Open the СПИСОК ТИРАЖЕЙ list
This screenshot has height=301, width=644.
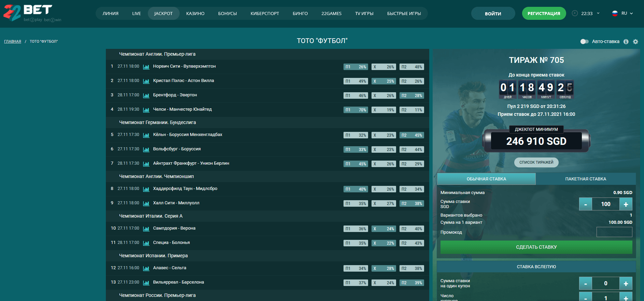(x=536, y=162)
